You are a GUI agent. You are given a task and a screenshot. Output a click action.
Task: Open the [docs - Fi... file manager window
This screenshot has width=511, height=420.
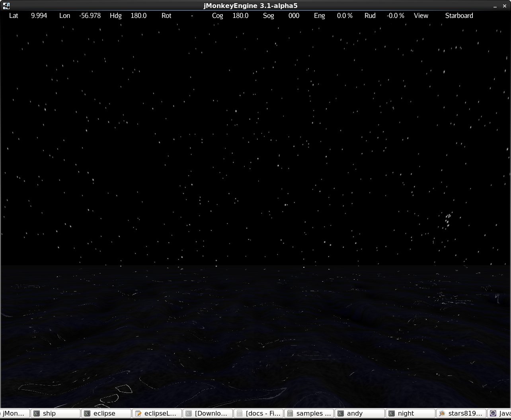click(258, 413)
